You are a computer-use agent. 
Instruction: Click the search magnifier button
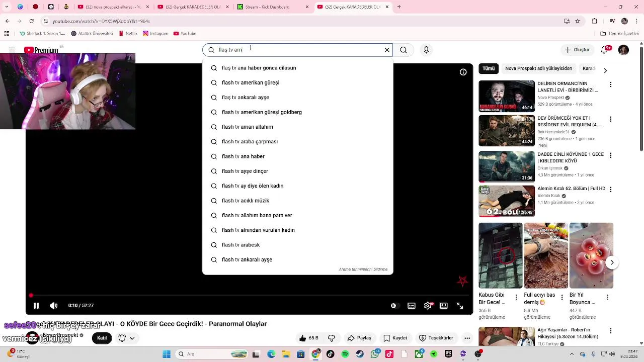tap(404, 50)
